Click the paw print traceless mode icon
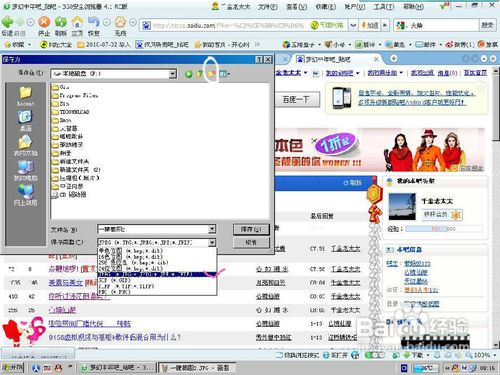The height and width of the screenshot is (375, 500). (x=120, y=22)
